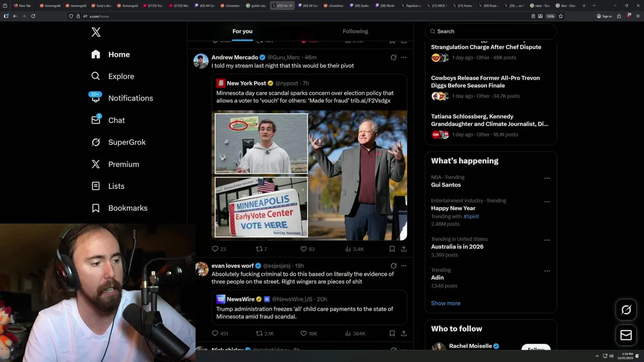Open the floating Grok button
The height and width of the screenshot is (362, 644).
[x=626, y=310]
